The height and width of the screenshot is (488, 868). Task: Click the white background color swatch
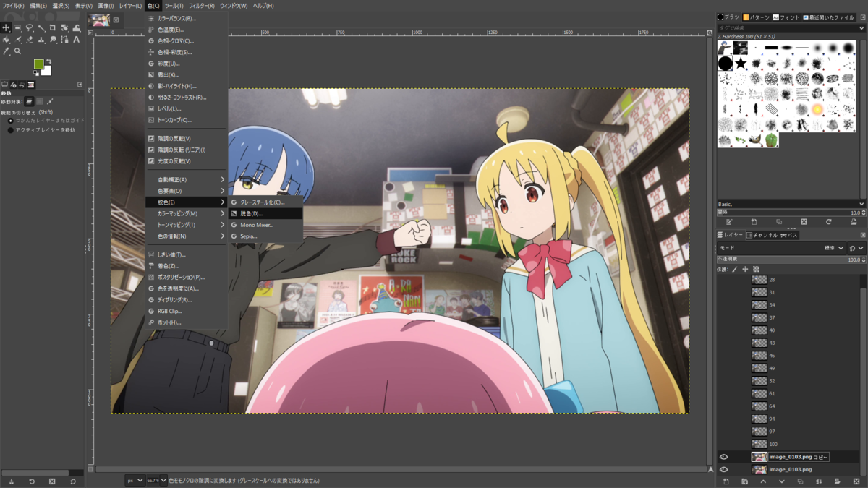click(48, 72)
